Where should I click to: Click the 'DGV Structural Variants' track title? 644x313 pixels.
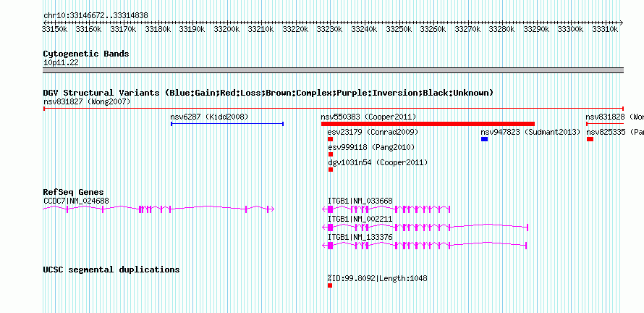pos(268,93)
